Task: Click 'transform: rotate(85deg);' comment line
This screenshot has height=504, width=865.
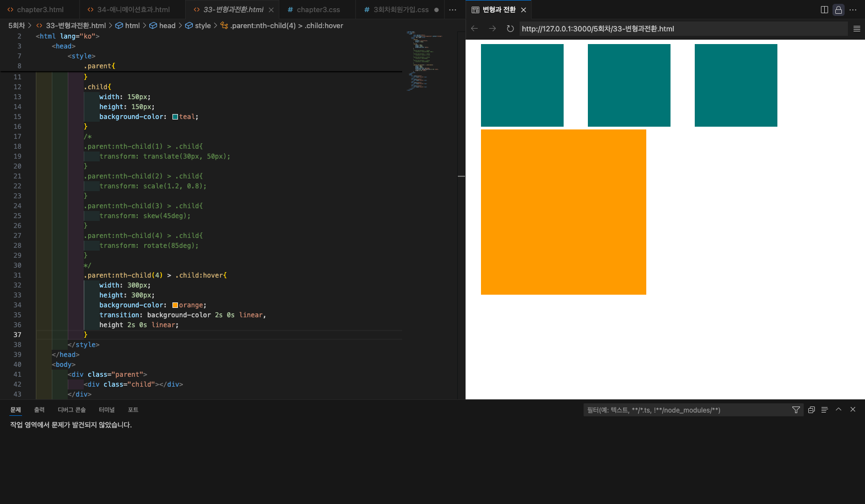Action: pyautogui.click(x=149, y=246)
